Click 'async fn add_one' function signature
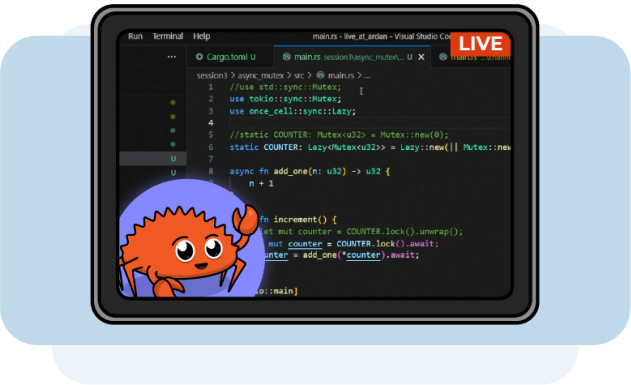This screenshot has height=385, width=631. [309, 171]
